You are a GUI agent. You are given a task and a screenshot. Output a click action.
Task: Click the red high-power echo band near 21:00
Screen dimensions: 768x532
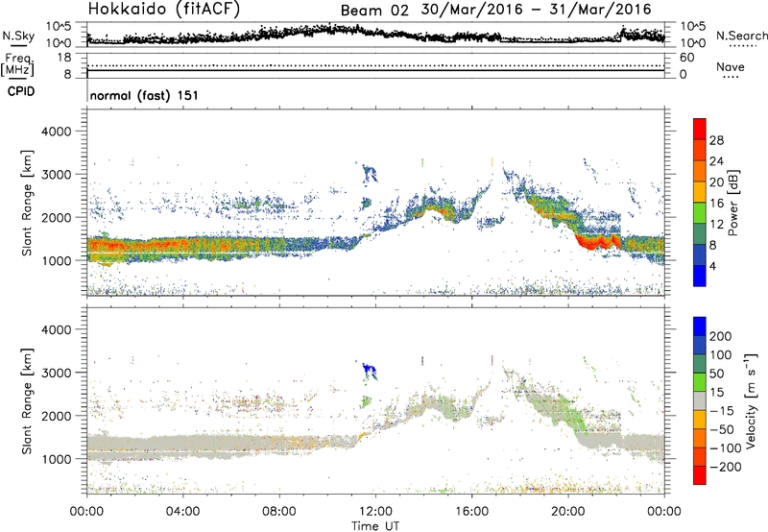pyautogui.click(x=597, y=241)
